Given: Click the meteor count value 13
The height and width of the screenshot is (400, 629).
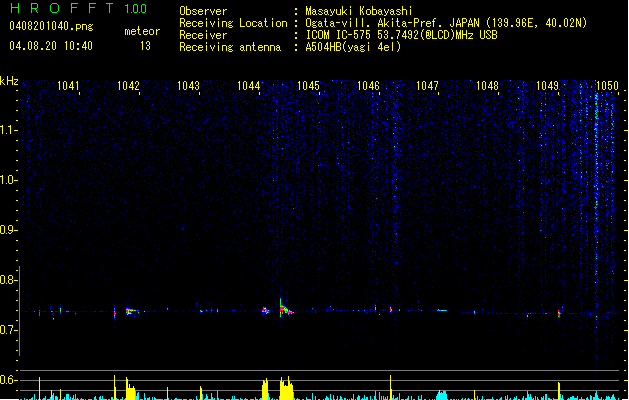Looking at the screenshot, I should pos(145,46).
